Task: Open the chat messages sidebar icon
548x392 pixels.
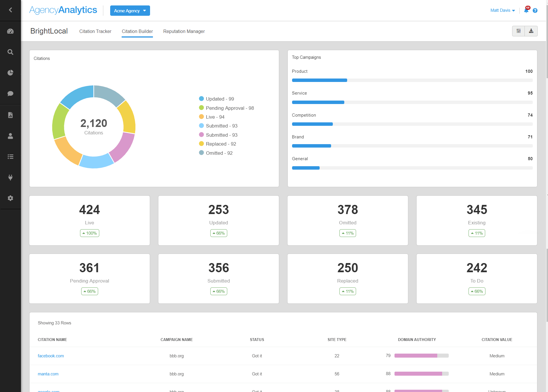Action: coord(10,93)
